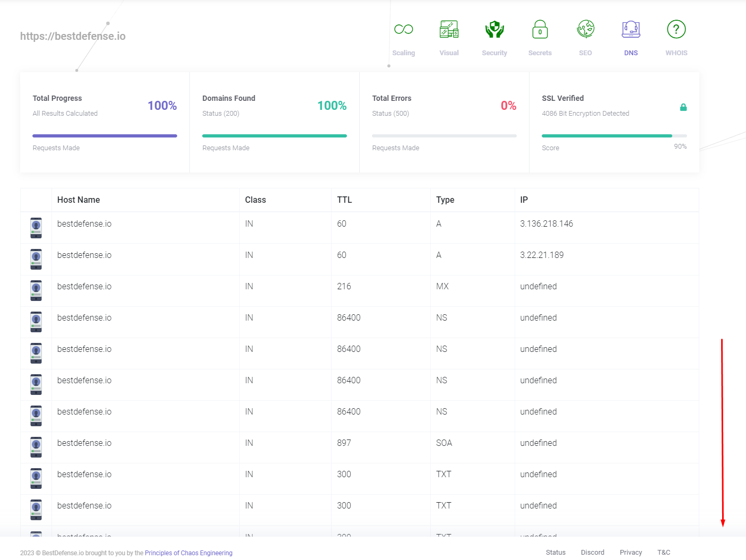The height and width of the screenshot is (560, 746).
Task: Click device icon in the MX record row
Action: pos(36,290)
